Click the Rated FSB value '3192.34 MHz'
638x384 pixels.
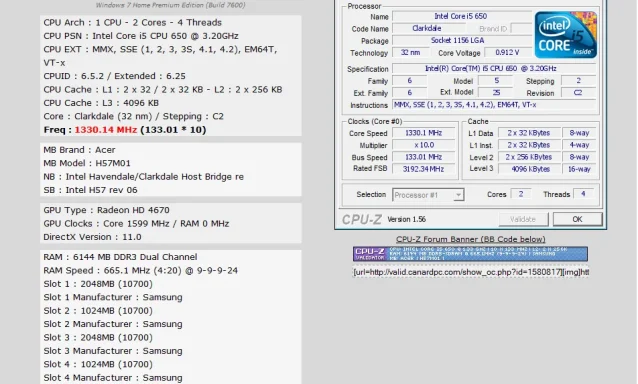(x=424, y=169)
